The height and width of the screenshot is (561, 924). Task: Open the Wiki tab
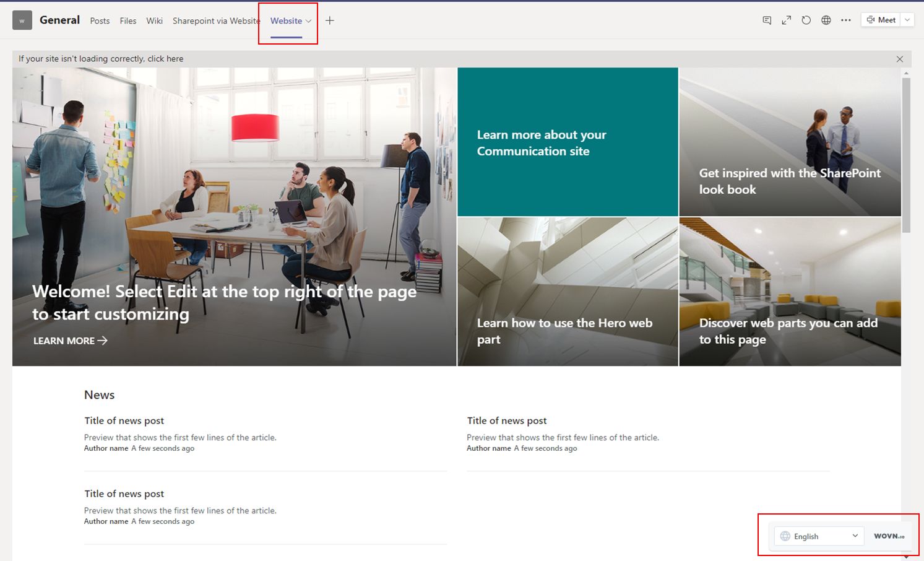tap(154, 21)
